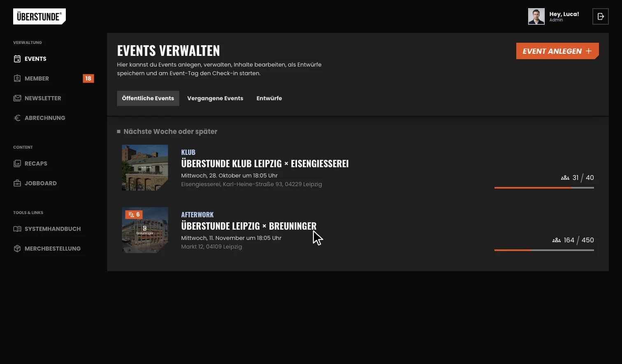Open Überstunde Klub Leipzig × Eisengiesserei event
The width and height of the screenshot is (622, 364).
pos(265,164)
